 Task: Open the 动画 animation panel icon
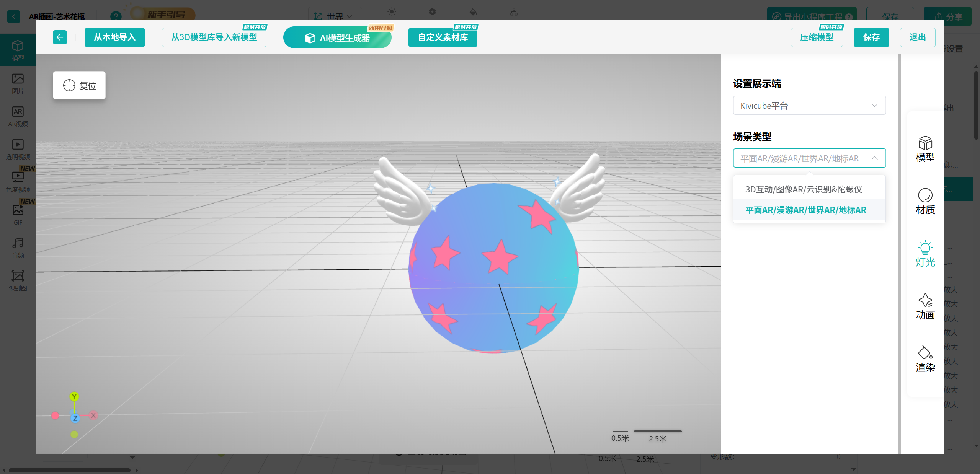point(925,306)
